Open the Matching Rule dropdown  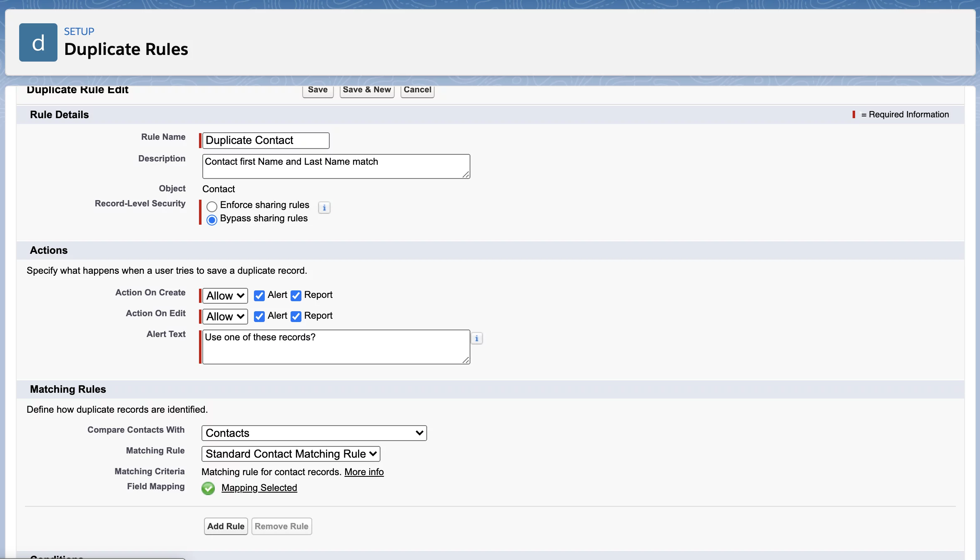(290, 453)
